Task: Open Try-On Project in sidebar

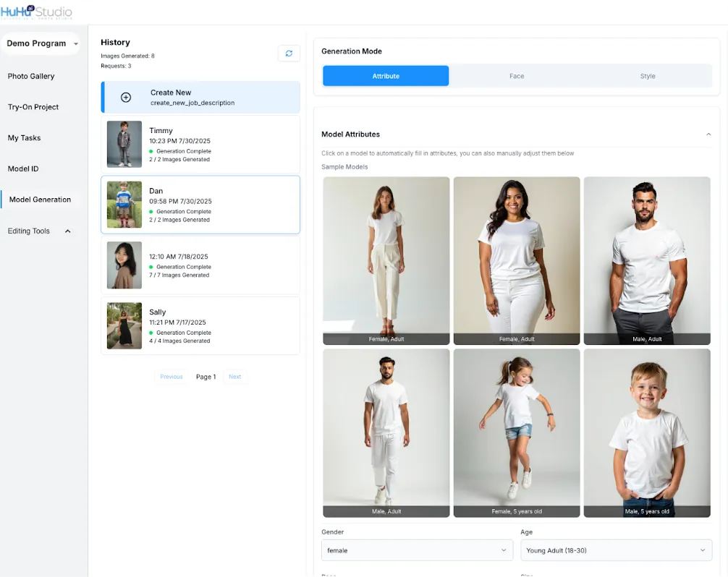Action: (33, 107)
